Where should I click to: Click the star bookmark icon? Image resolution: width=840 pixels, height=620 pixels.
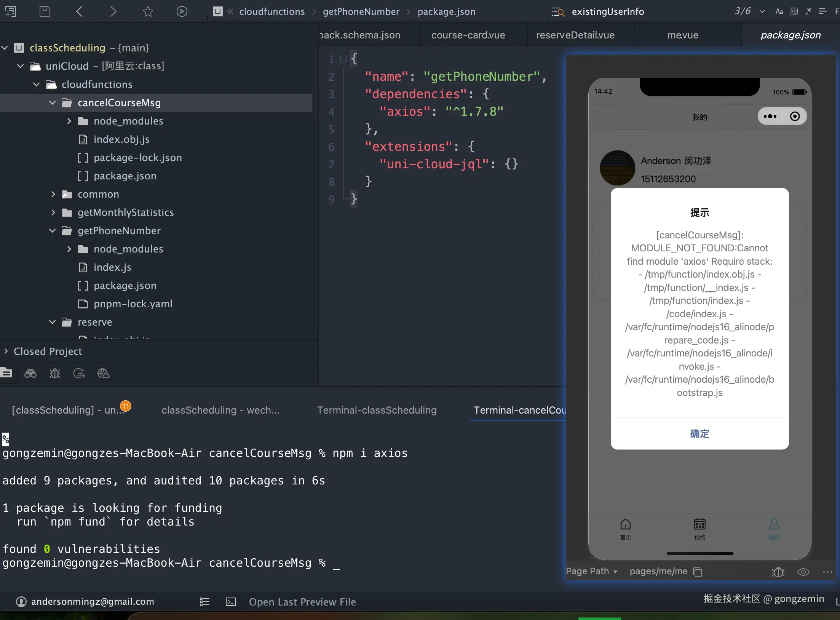click(x=148, y=11)
